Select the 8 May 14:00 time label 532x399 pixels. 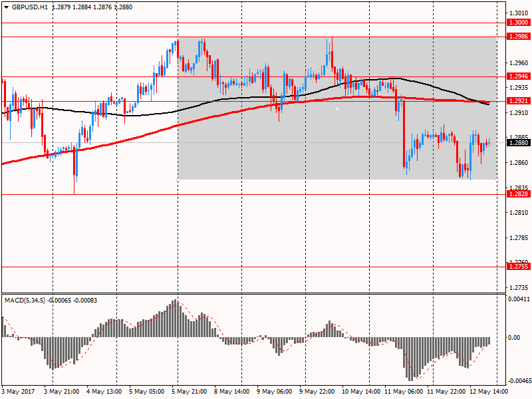coord(232,392)
